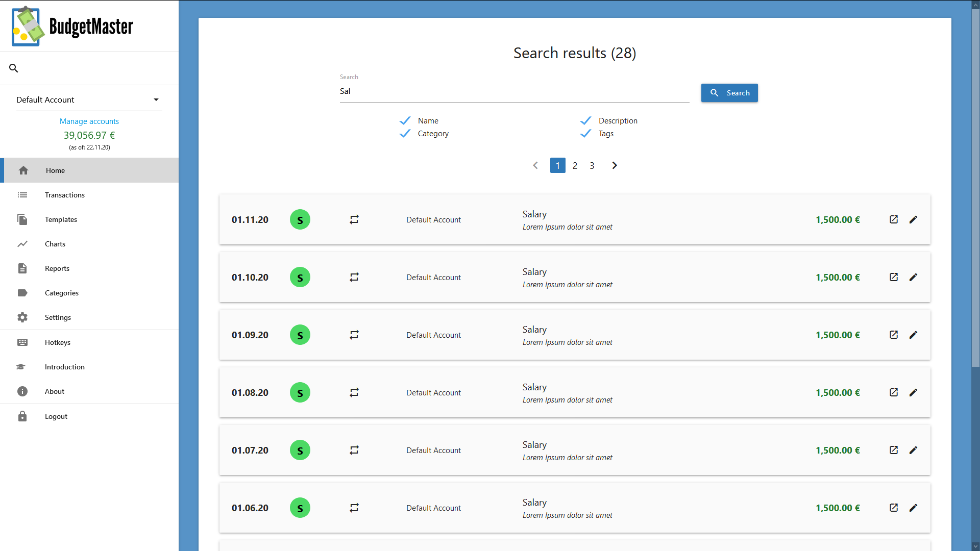Viewport: 980px width, 551px height.
Task: Open Settings in the sidebar
Action: click(x=89, y=317)
